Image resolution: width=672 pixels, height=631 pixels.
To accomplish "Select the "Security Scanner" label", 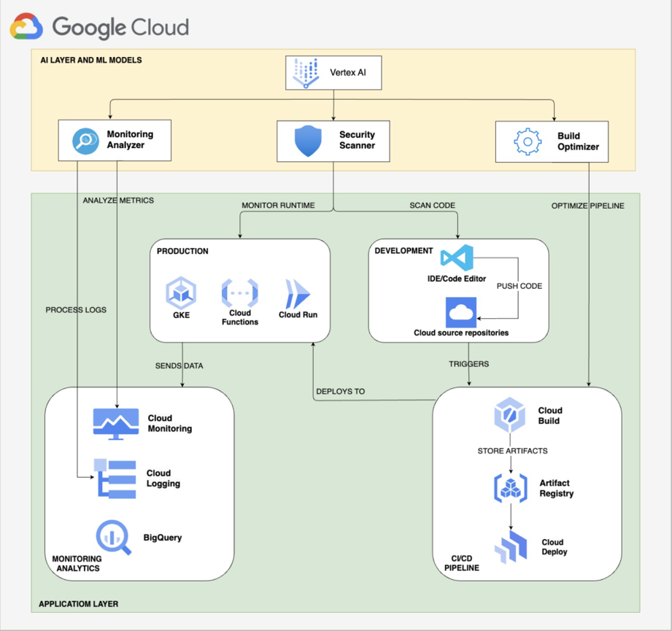I will [357, 140].
